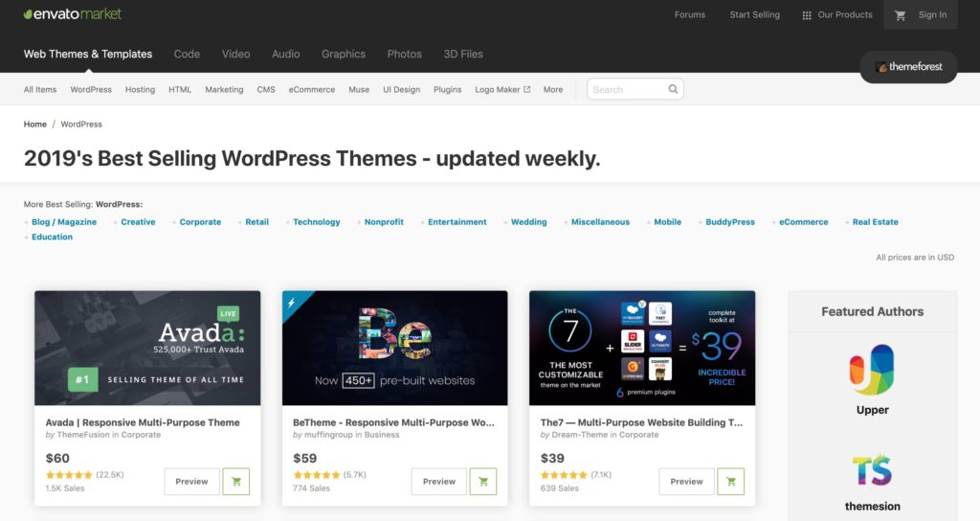Image resolution: width=980 pixels, height=521 pixels.
Task: Click the Sign In link
Action: (x=932, y=14)
